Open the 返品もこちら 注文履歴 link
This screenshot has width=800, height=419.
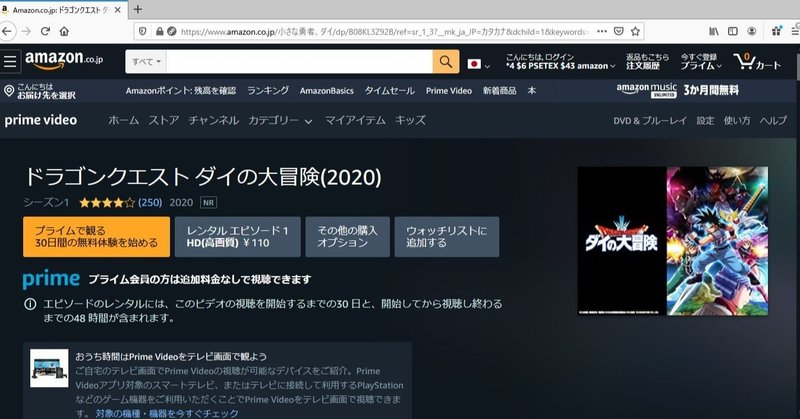click(647, 61)
